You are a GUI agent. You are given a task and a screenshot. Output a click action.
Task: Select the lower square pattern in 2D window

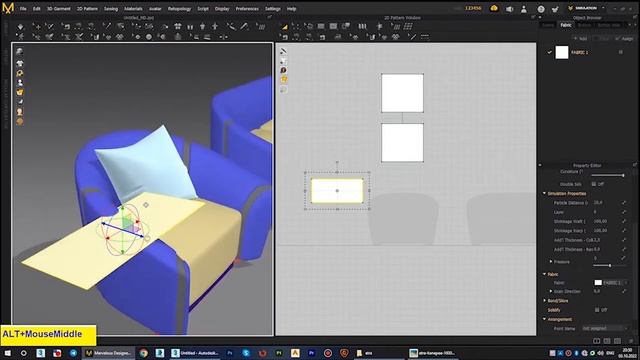(x=402, y=142)
